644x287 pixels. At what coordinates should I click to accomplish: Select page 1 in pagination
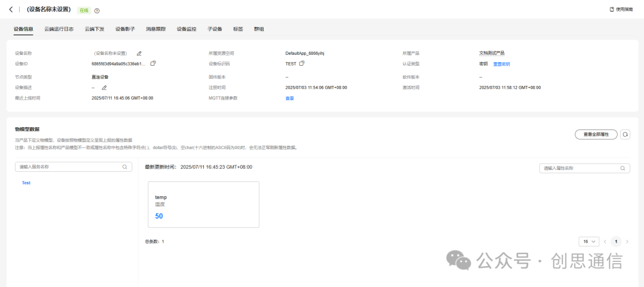point(616,242)
